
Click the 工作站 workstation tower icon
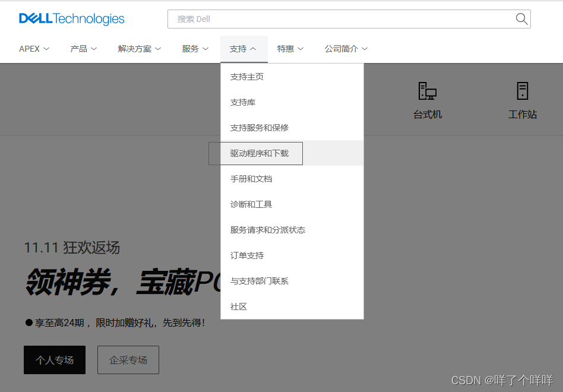(523, 90)
